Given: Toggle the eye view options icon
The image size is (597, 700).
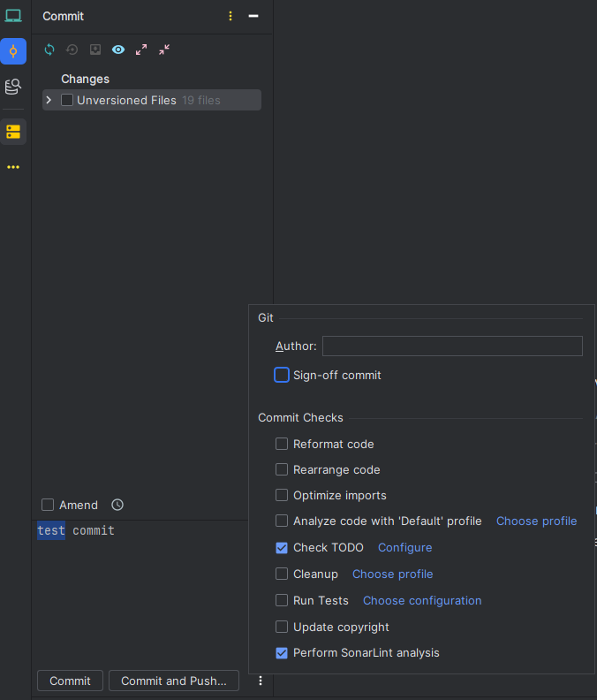Looking at the screenshot, I should click(x=118, y=49).
